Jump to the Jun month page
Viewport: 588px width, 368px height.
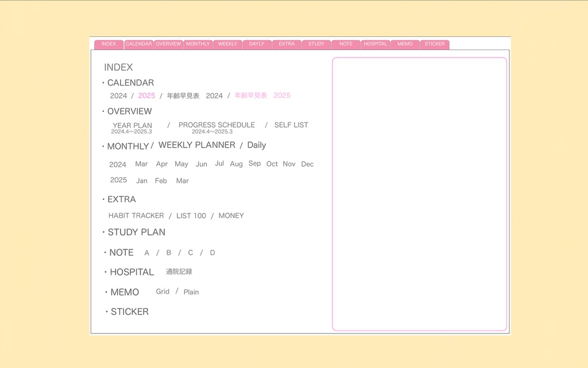(202, 164)
